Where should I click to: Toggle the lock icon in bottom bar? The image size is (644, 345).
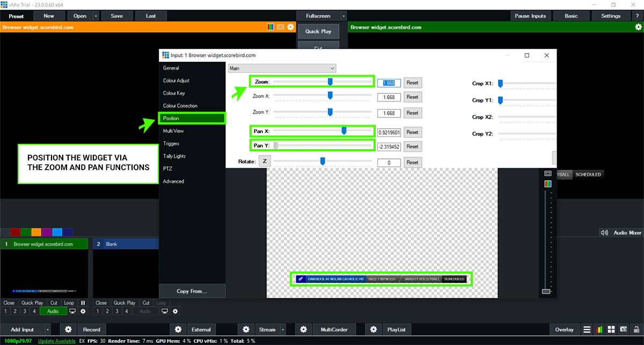coord(636,329)
